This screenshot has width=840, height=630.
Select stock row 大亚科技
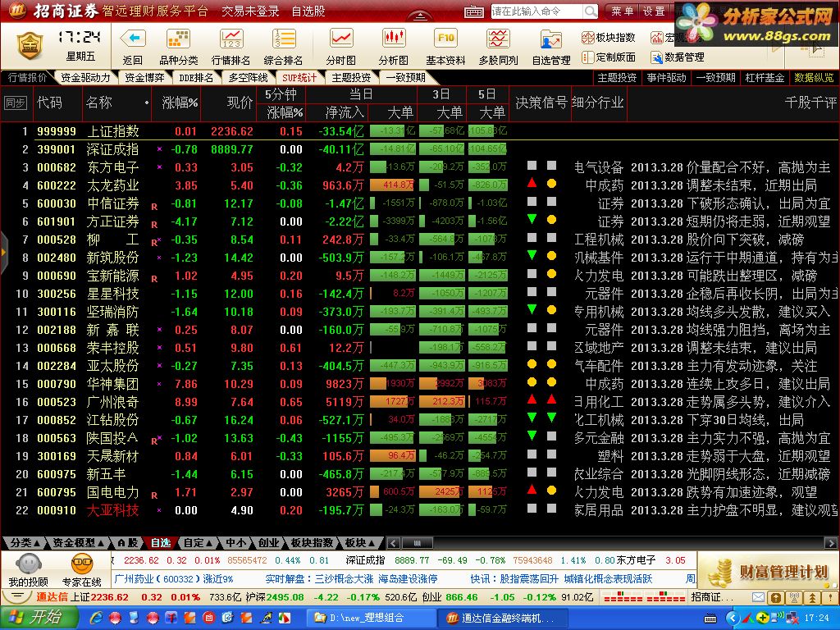point(420,510)
